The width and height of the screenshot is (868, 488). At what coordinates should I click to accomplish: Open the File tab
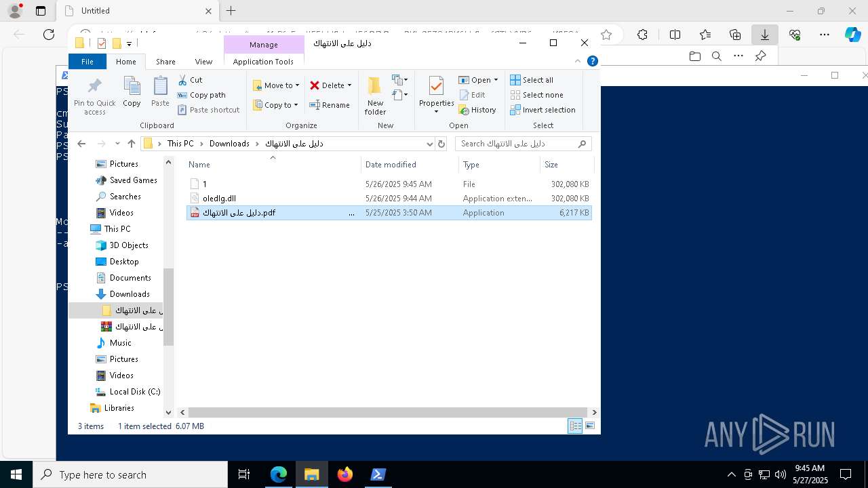(87, 62)
